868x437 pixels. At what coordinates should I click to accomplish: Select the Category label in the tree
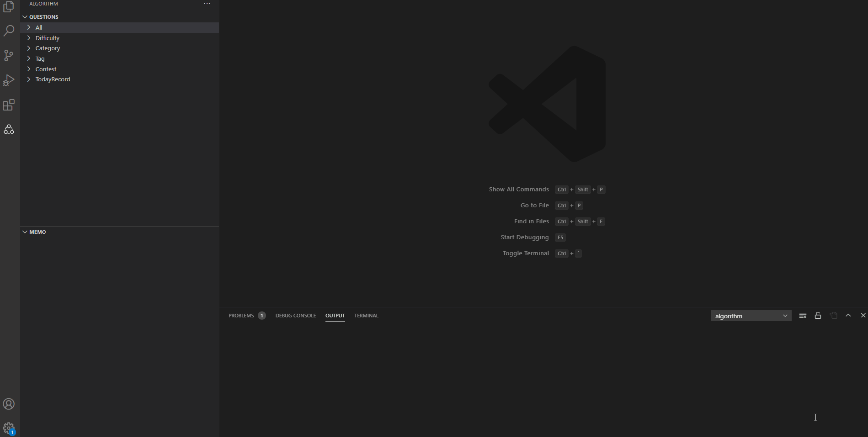(x=48, y=48)
